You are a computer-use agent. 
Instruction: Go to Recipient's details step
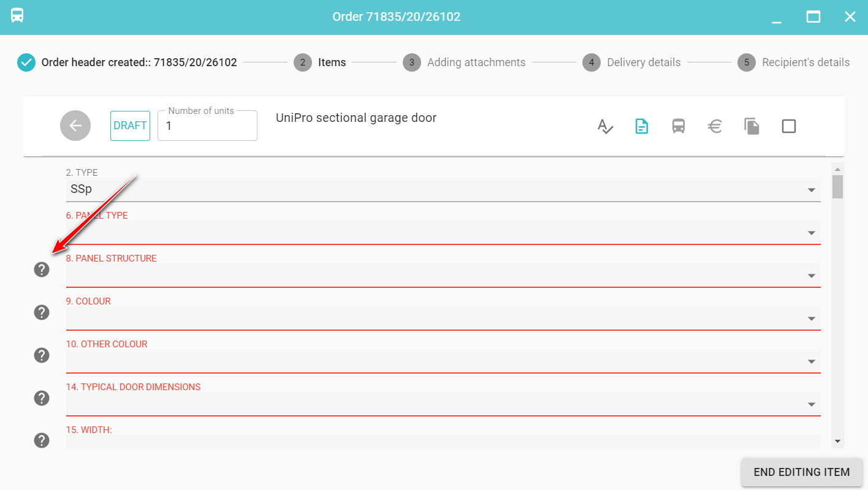pos(793,62)
